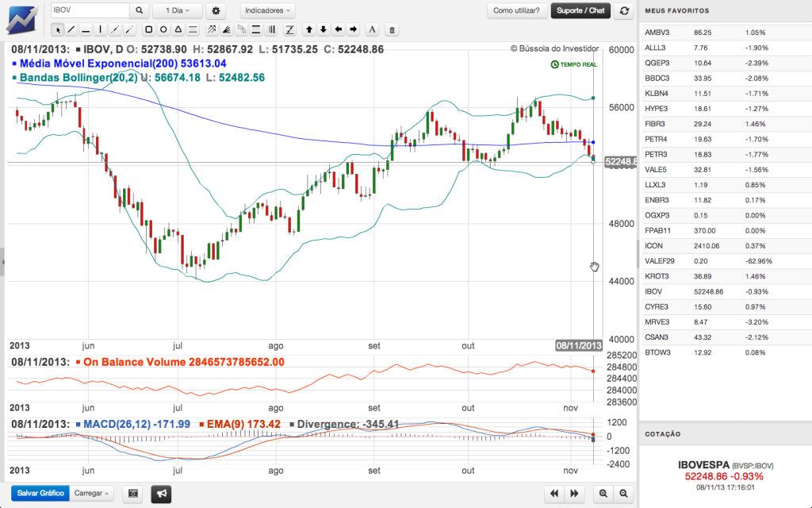Viewport: 812px width, 508px height.
Task: Select HYPE3 in favorites list
Action: pyautogui.click(x=726, y=109)
